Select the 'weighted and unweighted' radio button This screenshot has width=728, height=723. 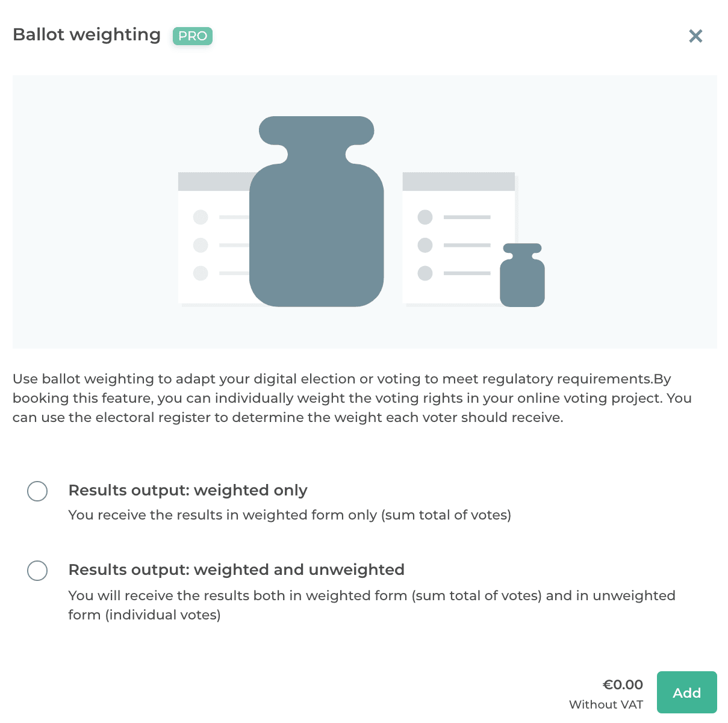click(37, 571)
